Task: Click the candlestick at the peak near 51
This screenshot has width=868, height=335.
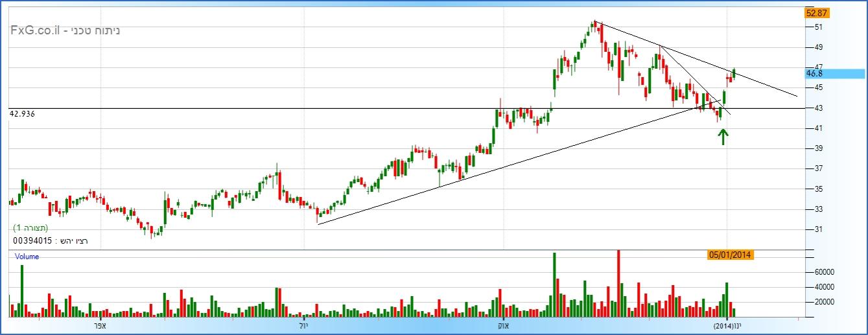Action: [594, 26]
